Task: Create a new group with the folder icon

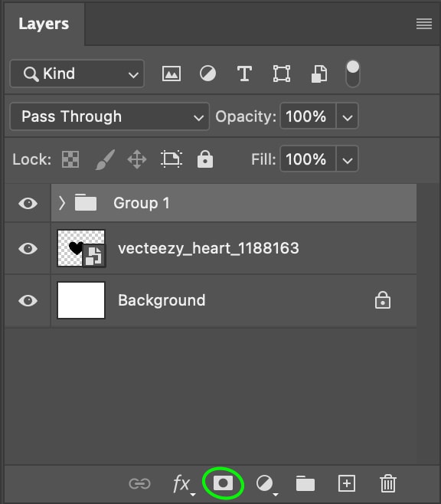Action: [305, 483]
